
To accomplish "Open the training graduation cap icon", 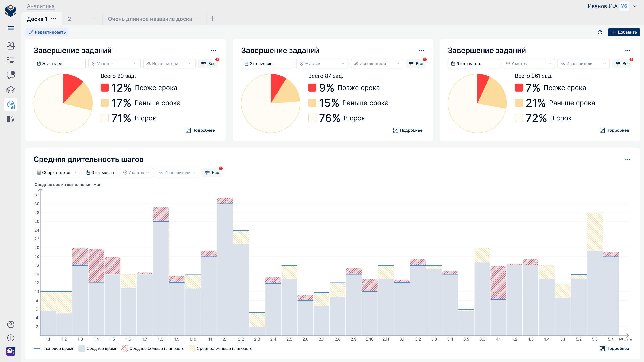I will (x=11, y=90).
